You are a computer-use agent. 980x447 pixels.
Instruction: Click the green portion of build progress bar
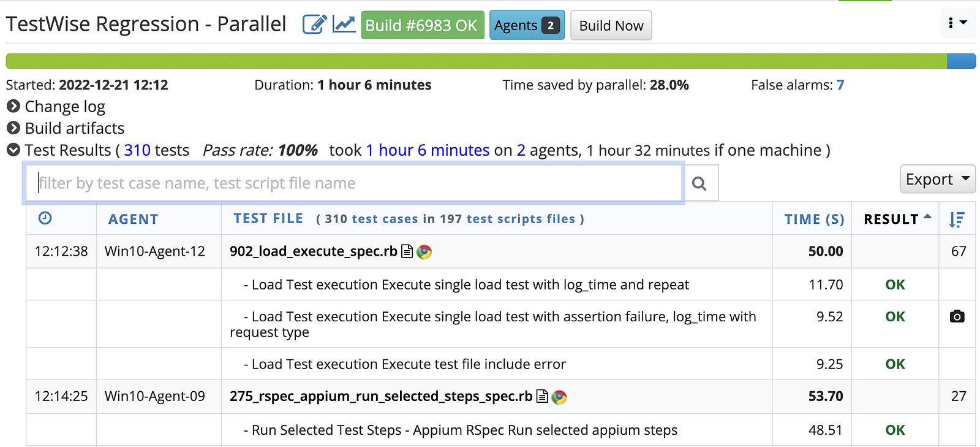pyautogui.click(x=477, y=61)
